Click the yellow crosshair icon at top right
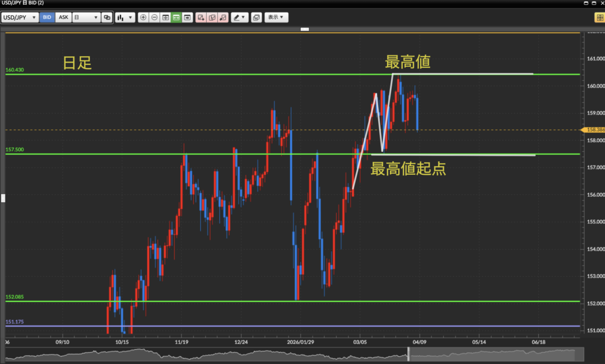Image resolution: width=605 pixels, height=364 pixels. [x=599, y=18]
